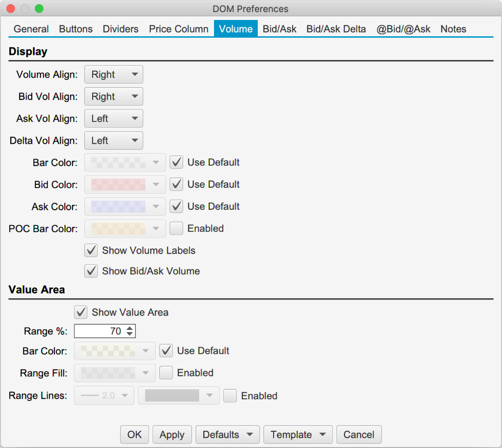Select the General tab
This screenshot has height=448, width=502.
(31, 29)
